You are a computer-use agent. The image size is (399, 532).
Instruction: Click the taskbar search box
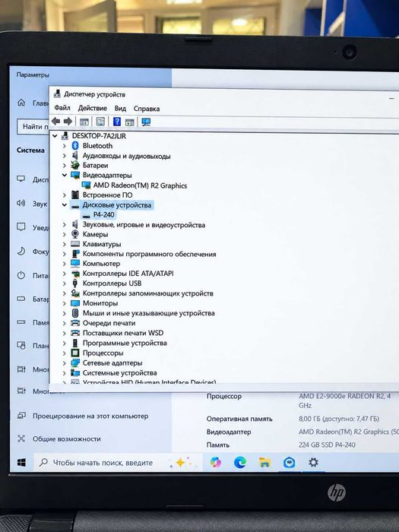[x=118, y=462]
